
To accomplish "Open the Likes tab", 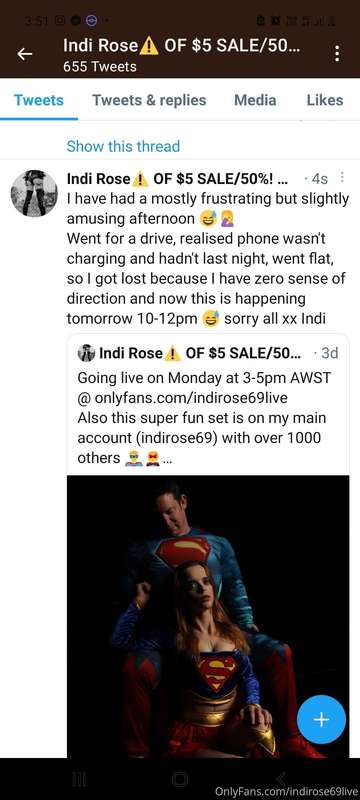I will pos(325,100).
